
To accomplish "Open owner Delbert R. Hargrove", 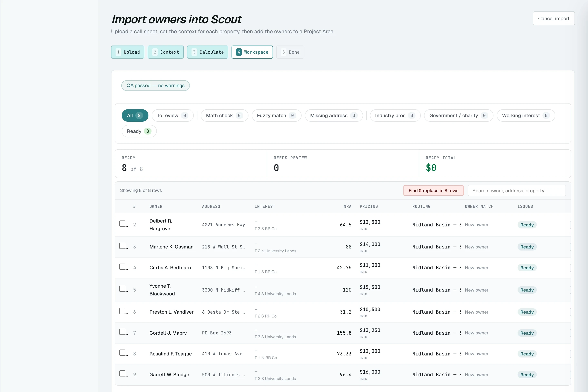I will coord(161,225).
